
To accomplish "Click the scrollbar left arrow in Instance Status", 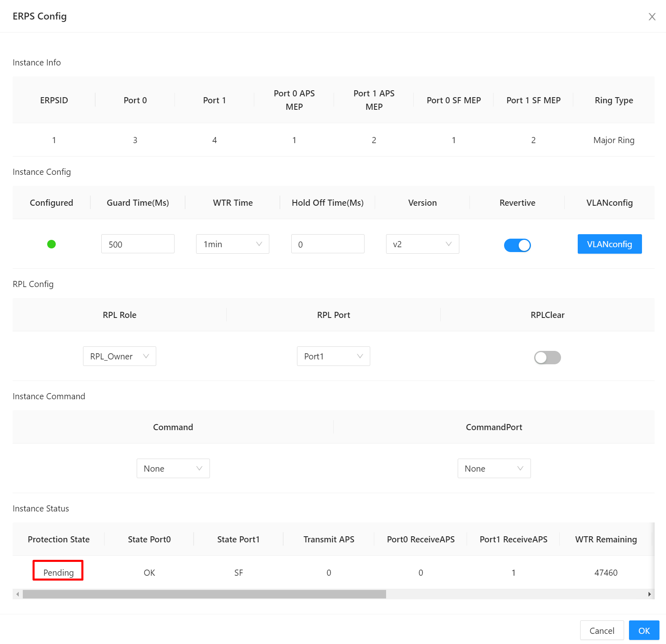I will (17, 594).
